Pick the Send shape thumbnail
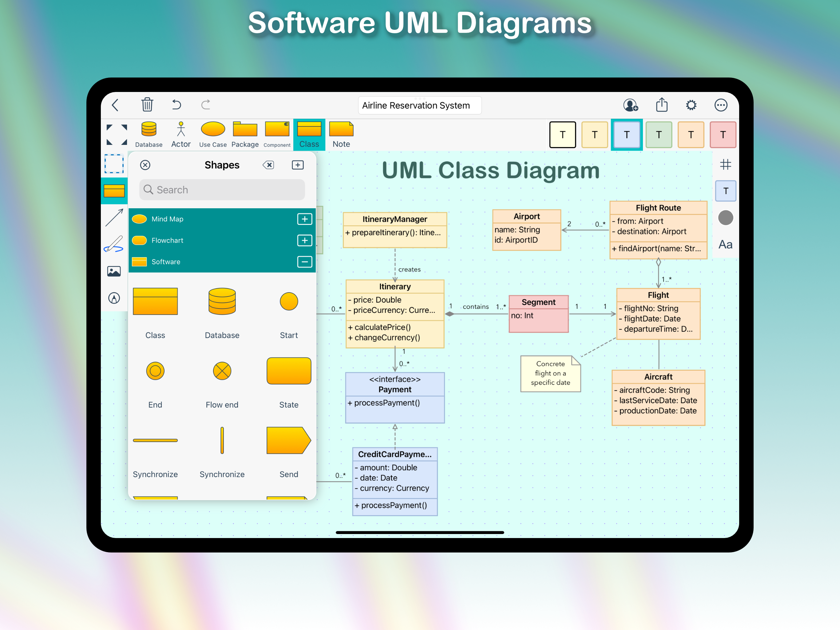The image size is (840, 630). pos(289,441)
